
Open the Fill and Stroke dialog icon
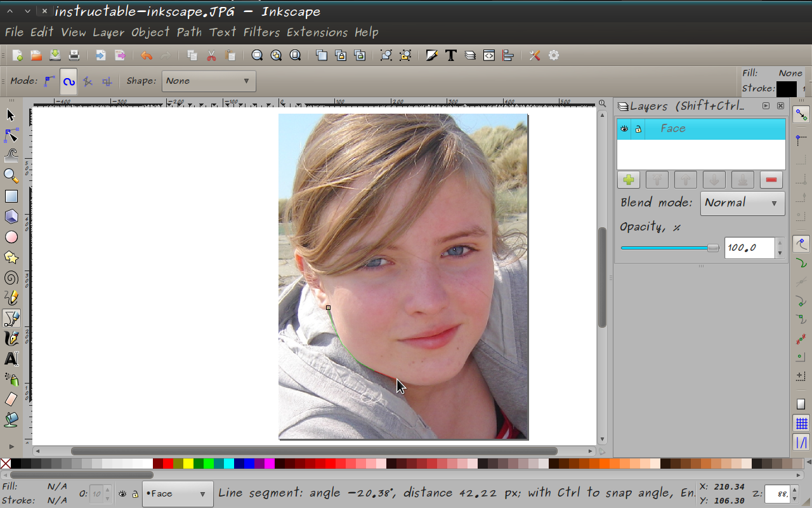click(x=431, y=55)
